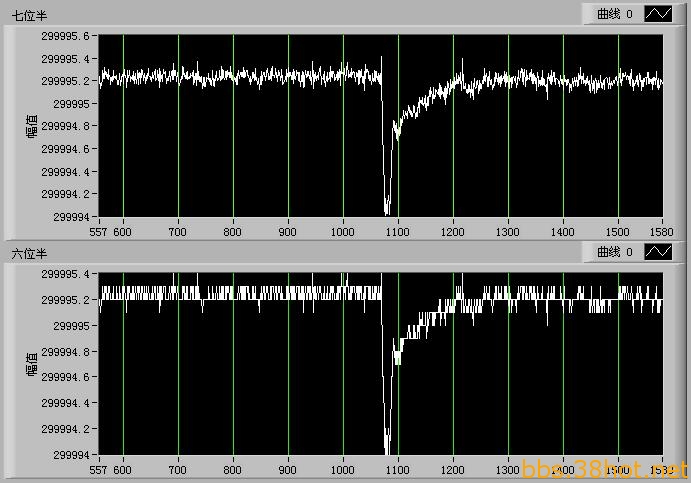This screenshot has width=691, height=483.
Task: Click the 299994.4 Y-scale value in the 七位半 chart
Action: tap(65, 172)
